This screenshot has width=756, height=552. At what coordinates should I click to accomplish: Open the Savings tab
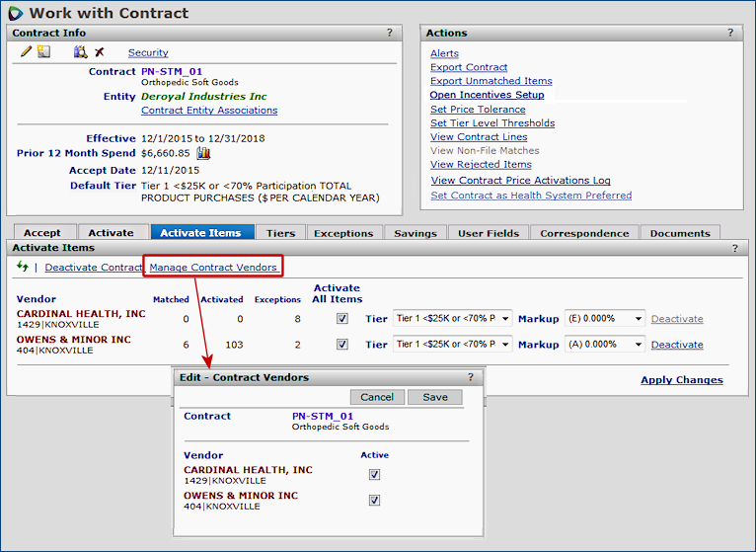click(x=415, y=233)
